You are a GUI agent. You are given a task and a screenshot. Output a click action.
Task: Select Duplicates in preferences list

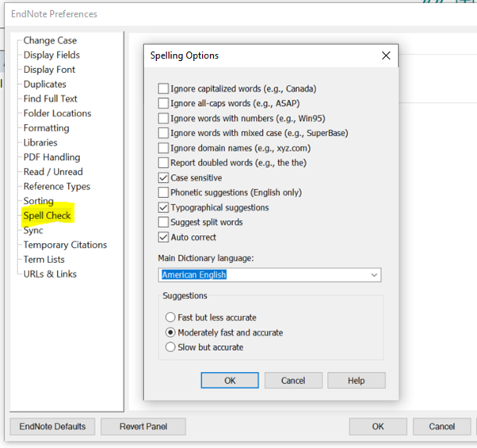pos(44,84)
